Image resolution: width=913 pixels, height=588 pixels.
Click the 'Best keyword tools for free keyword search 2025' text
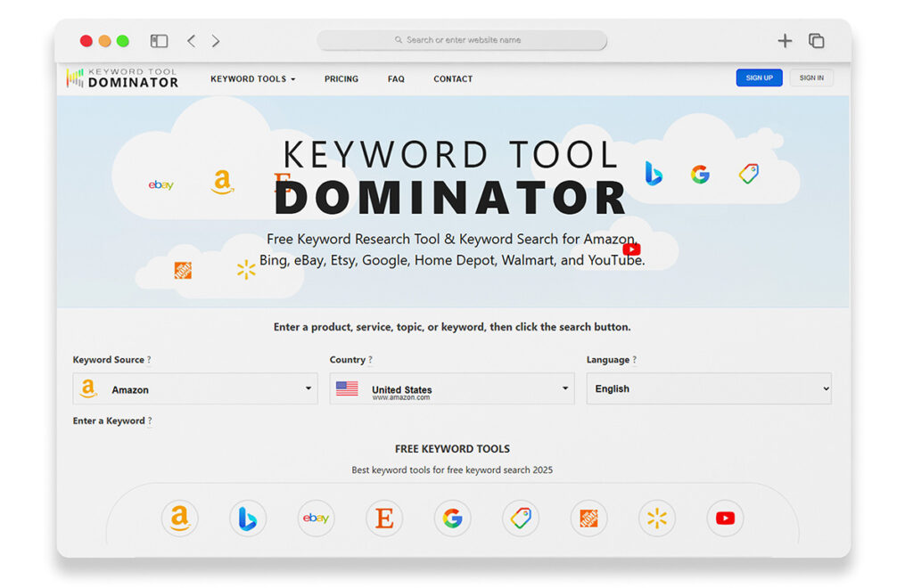coord(452,470)
